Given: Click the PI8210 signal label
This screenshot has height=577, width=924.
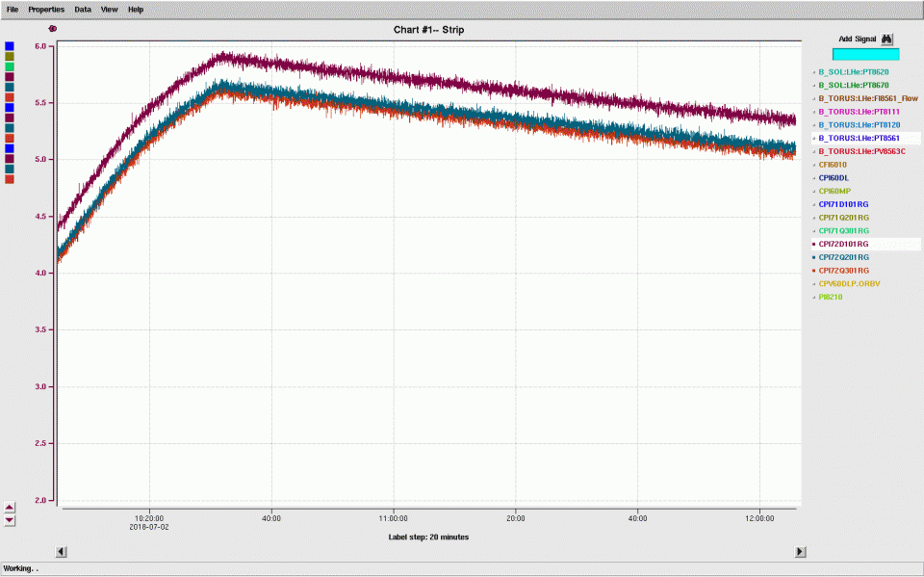Looking at the screenshot, I should [831, 297].
